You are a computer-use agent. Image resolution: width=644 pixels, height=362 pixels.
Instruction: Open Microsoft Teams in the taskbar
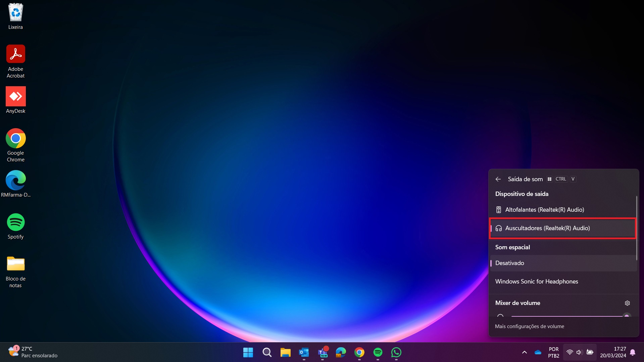[323, 352]
